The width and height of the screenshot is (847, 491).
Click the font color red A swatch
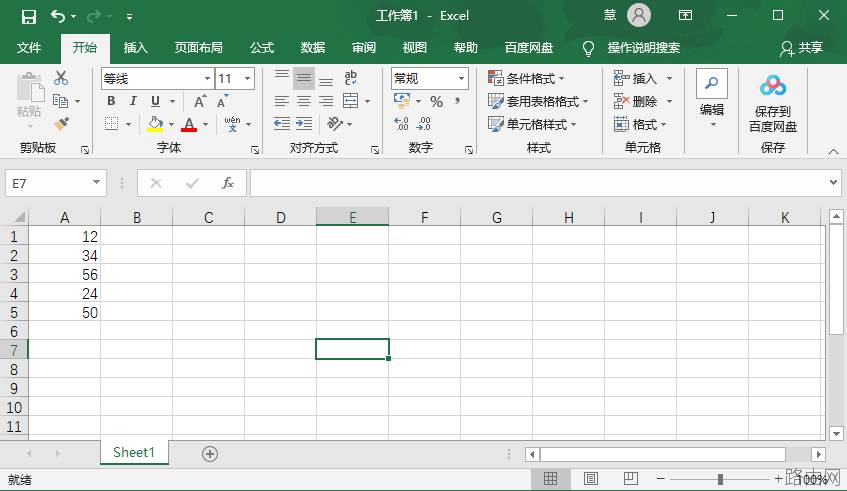[189, 124]
